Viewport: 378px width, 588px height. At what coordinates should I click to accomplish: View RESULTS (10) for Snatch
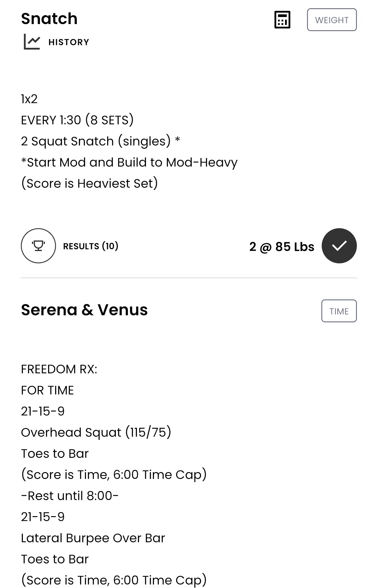coord(91,246)
